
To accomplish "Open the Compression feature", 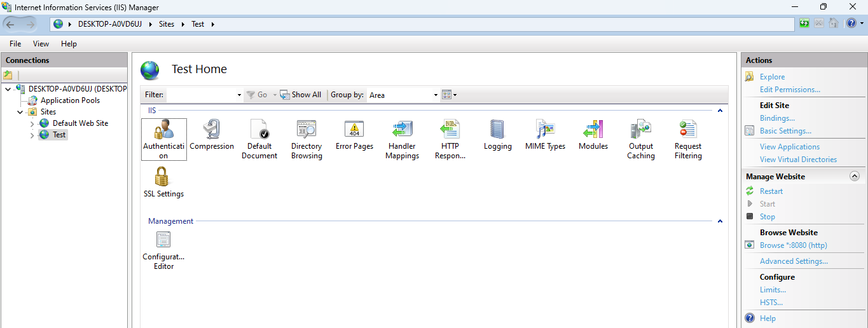I will pyautogui.click(x=212, y=135).
